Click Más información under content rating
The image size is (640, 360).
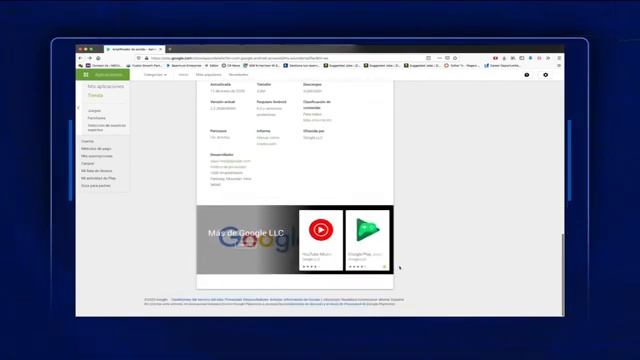click(x=317, y=120)
